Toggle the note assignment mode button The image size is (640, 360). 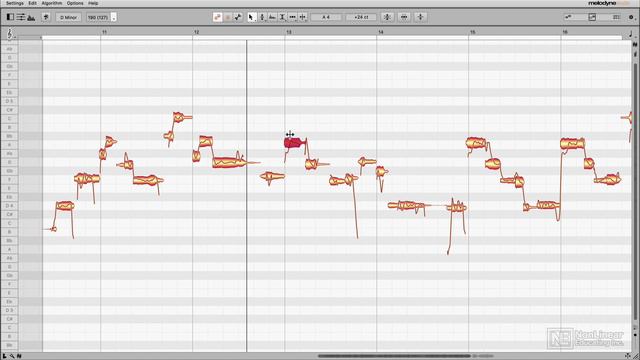pos(217,17)
